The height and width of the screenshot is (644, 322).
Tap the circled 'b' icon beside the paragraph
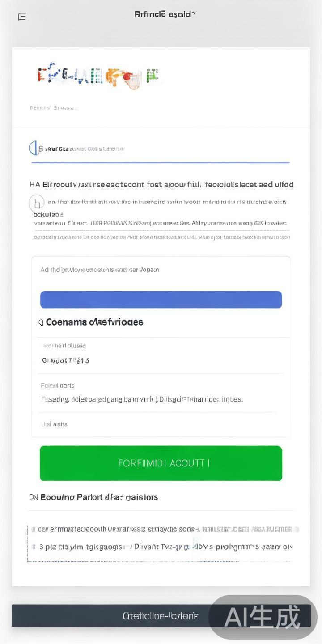pyautogui.click(x=37, y=203)
